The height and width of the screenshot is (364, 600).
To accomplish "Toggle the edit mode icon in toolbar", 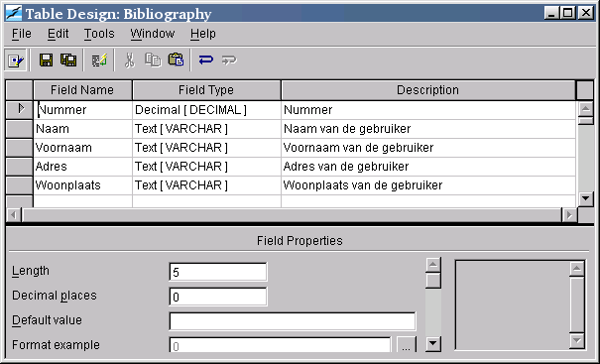I will click(x=15, y=61).
